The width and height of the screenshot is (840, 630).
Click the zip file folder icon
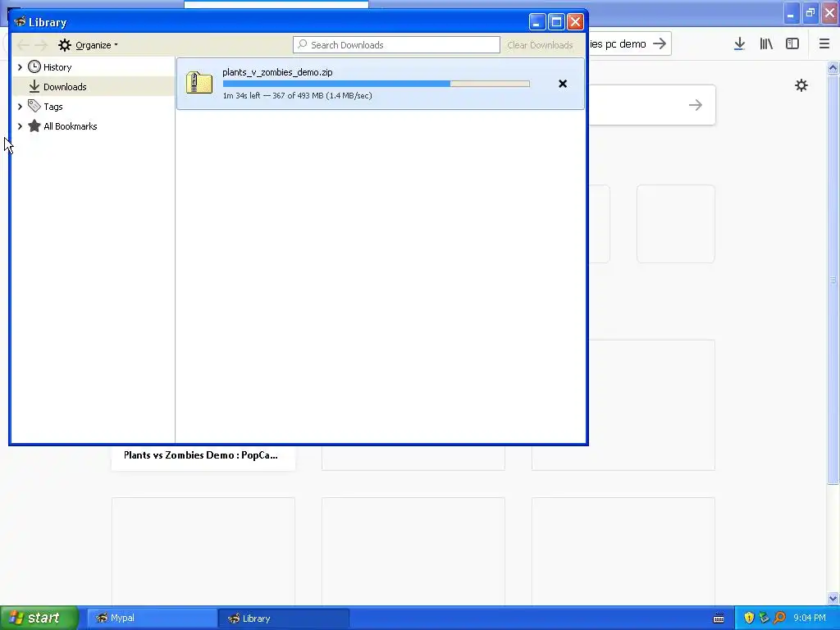click(199, 83)
